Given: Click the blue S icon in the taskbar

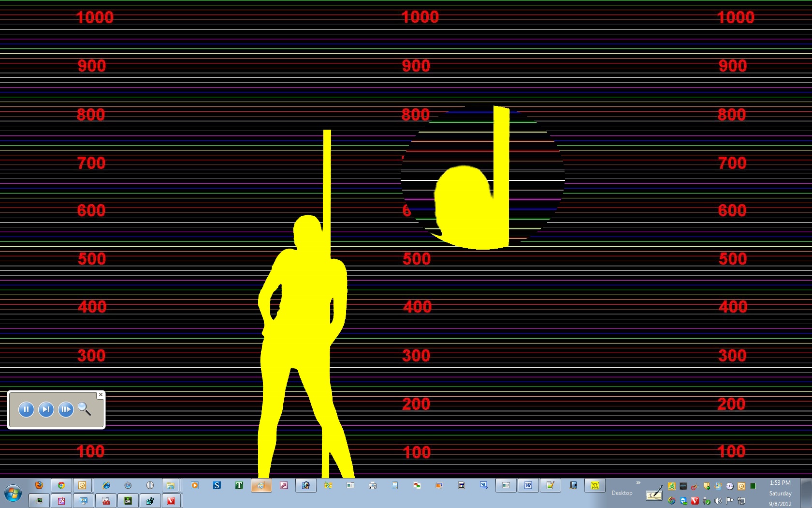Looking at the screenshot, I should coord(217,485).
